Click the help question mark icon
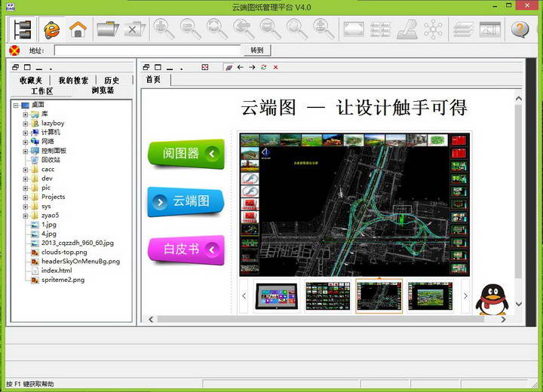 [x=520, y=29]
